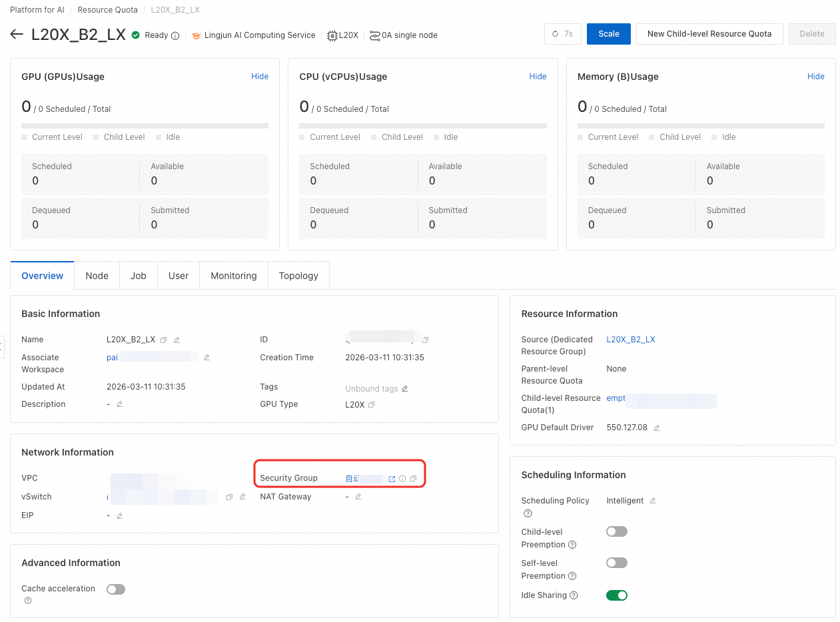The image size is (840, 622).
Task: Click the blue Scale button
Action: [608, 34]
